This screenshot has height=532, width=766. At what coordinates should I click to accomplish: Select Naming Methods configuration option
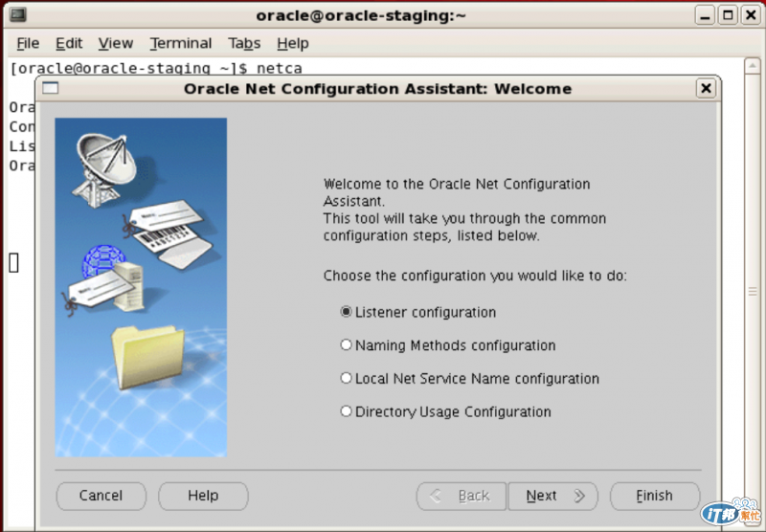448,345
